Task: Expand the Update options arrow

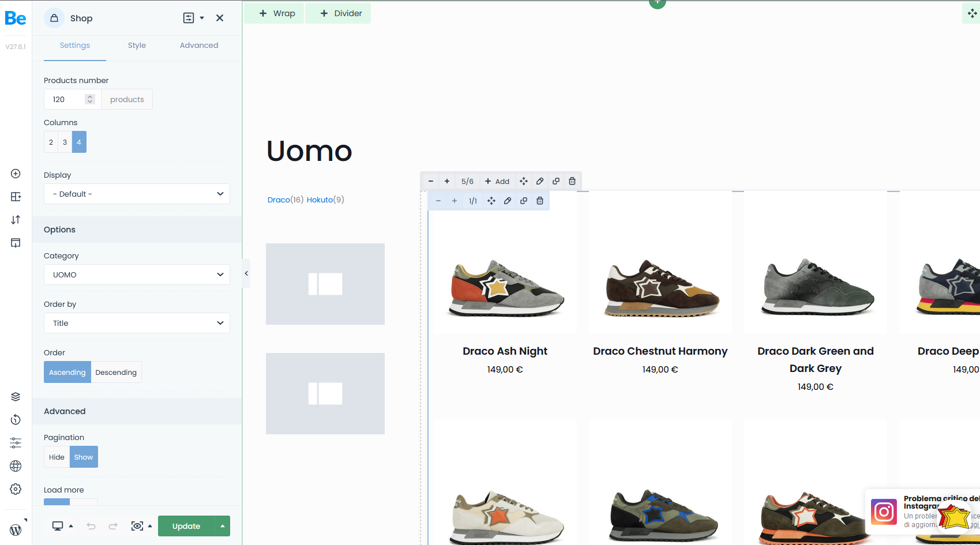Action: point(223,526)
